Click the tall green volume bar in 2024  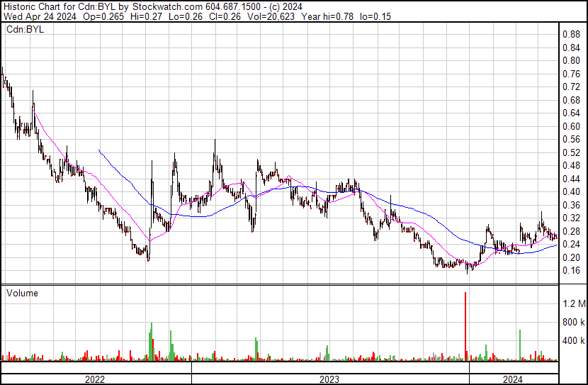(x=520, y=344)
